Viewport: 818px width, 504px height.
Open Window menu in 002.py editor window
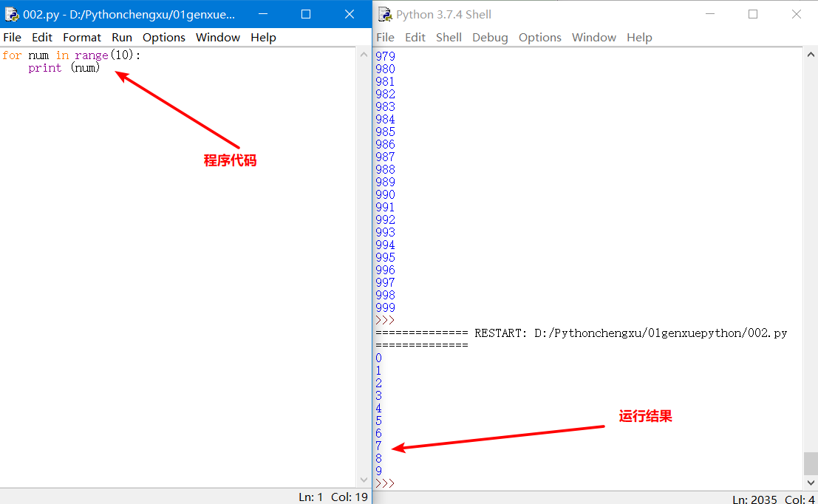point(217,38)
